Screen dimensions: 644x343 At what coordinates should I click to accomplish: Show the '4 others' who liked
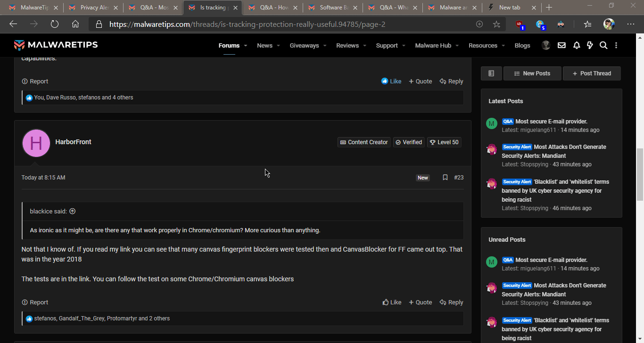123,98
